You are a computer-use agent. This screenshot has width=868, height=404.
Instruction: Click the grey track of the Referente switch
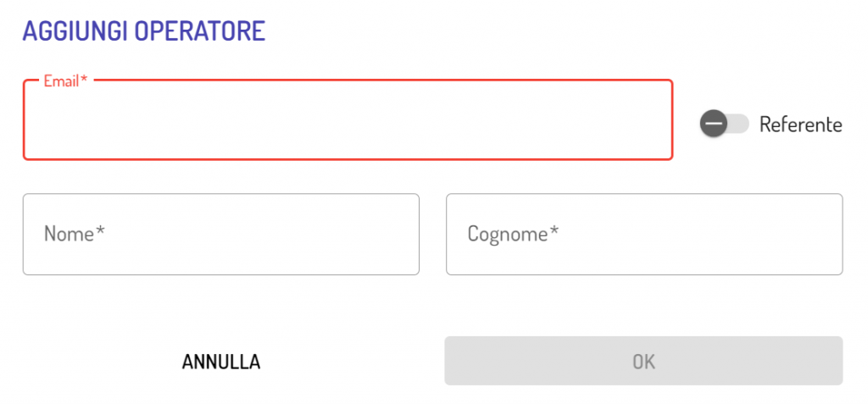coord(739,125)
